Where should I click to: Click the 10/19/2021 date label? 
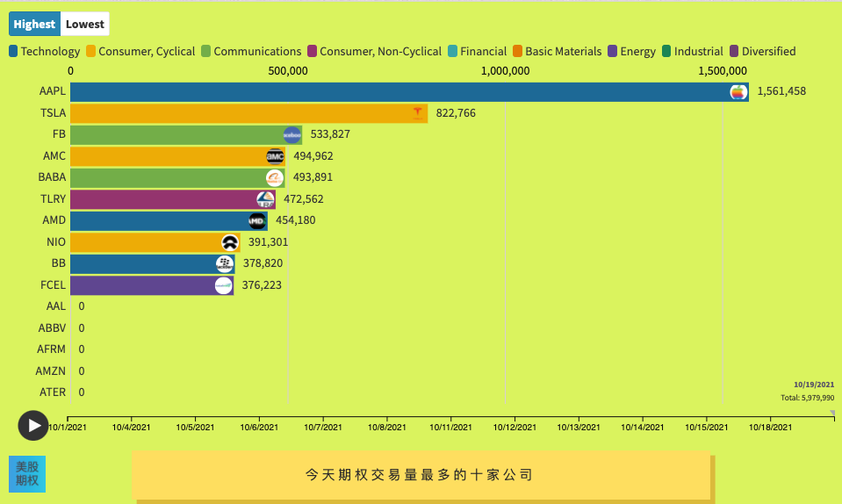point(814,385)
